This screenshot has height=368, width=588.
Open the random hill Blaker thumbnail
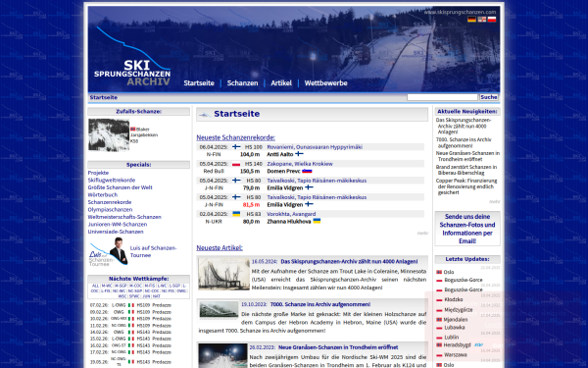pyautogui.click(x=109, y=134)
